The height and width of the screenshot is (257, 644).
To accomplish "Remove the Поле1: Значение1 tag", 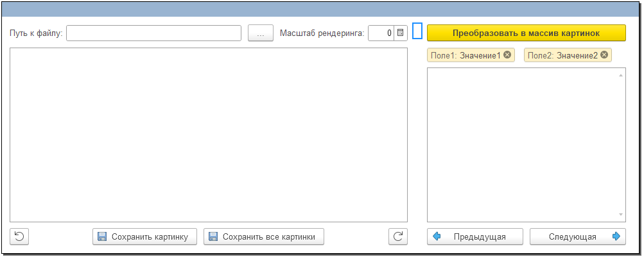I will pyautogui.click(x=507, y=55).
